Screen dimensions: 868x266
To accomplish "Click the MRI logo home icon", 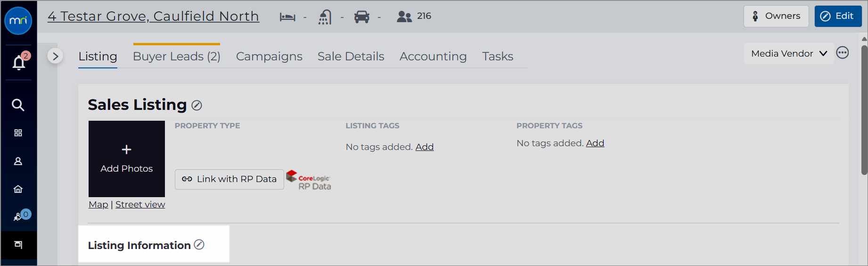I will click(x=18, y=21).
